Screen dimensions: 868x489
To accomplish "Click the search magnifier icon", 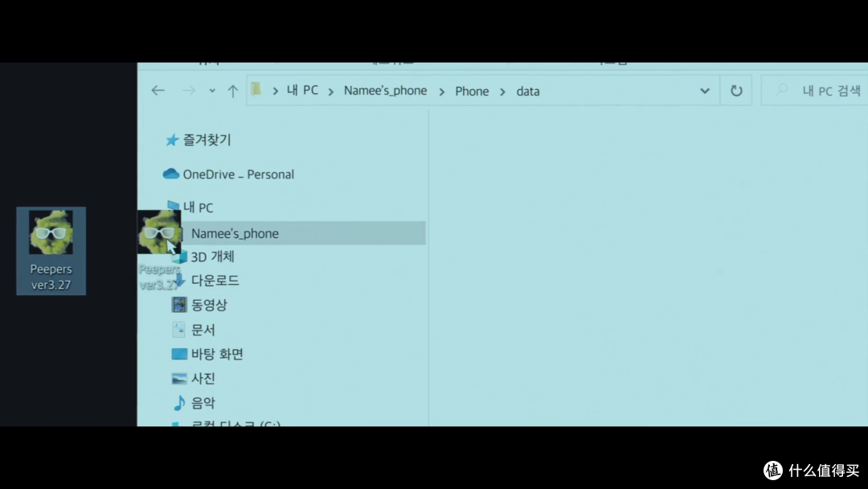I will [782, 90].
